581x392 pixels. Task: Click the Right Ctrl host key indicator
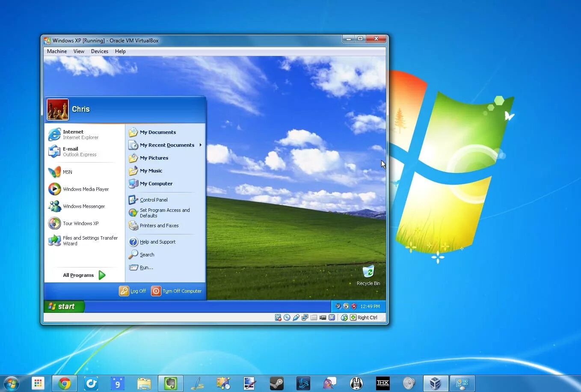coord(364,318)
